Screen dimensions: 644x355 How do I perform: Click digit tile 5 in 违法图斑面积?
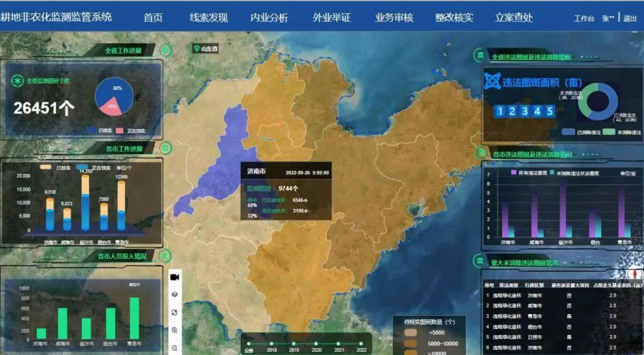550,111
